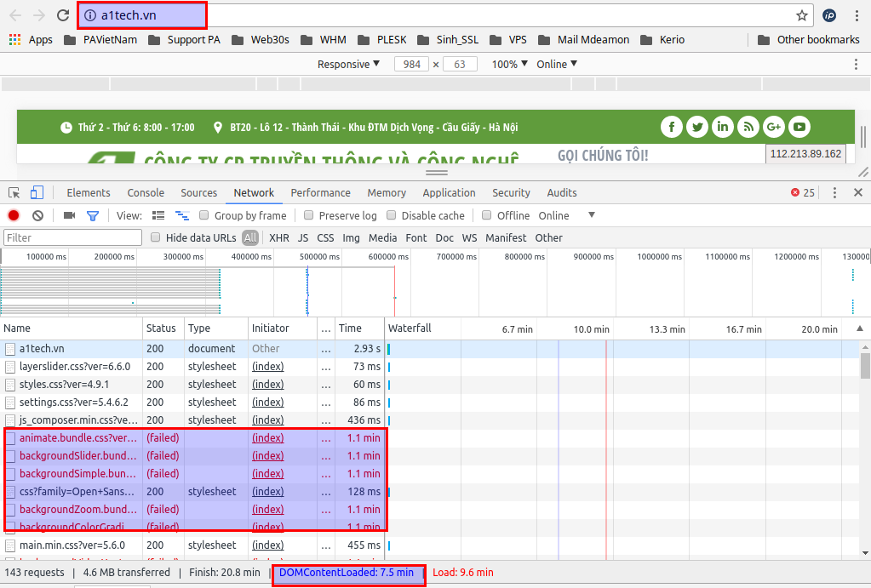Open the Sinh_SSL bookmarks folder
This screenshot has height=588, width=871.
448,39
